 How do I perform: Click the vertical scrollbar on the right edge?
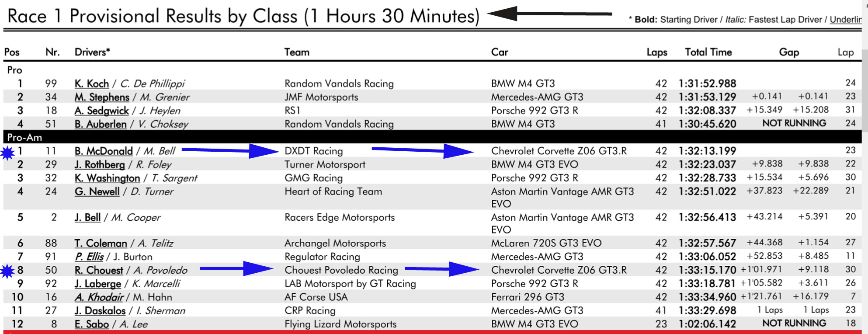pyautogui.click(x=865, y=87)
